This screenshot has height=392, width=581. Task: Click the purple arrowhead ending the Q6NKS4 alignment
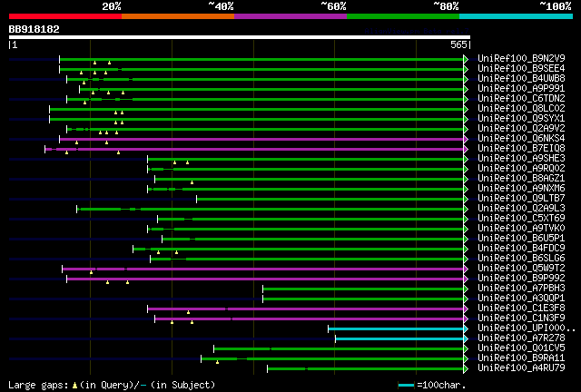click(466, 140)
